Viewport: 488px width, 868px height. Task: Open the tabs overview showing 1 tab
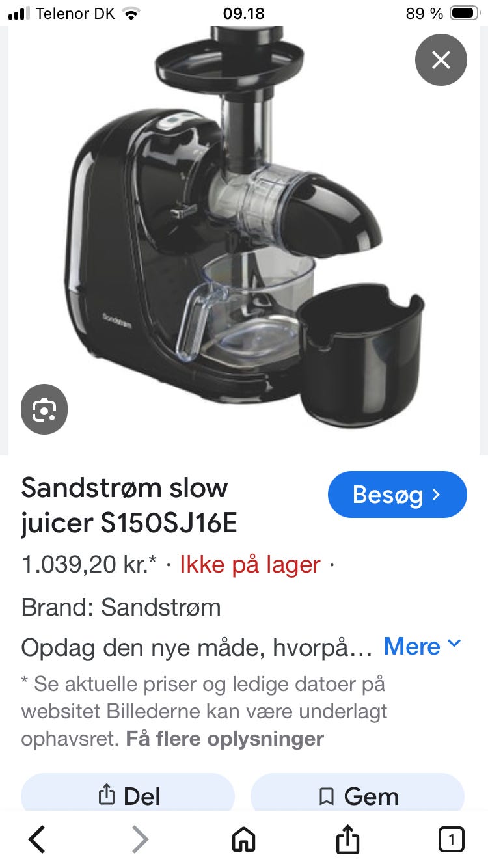pos(452,839)
